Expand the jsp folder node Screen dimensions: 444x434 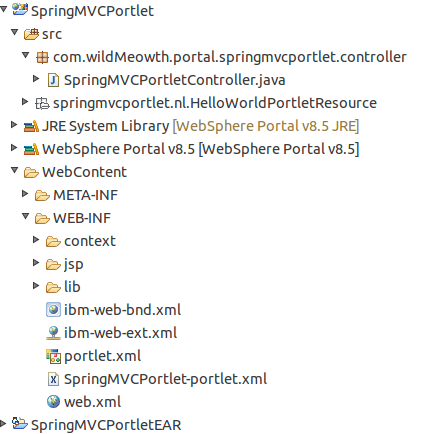[x=36, y=262]
